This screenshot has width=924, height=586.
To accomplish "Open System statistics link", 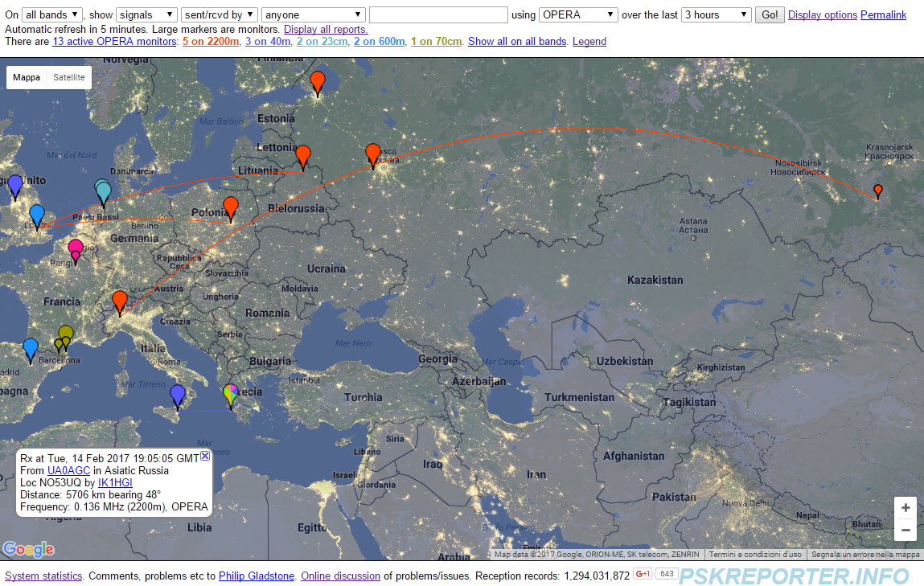I will [43, 576].
